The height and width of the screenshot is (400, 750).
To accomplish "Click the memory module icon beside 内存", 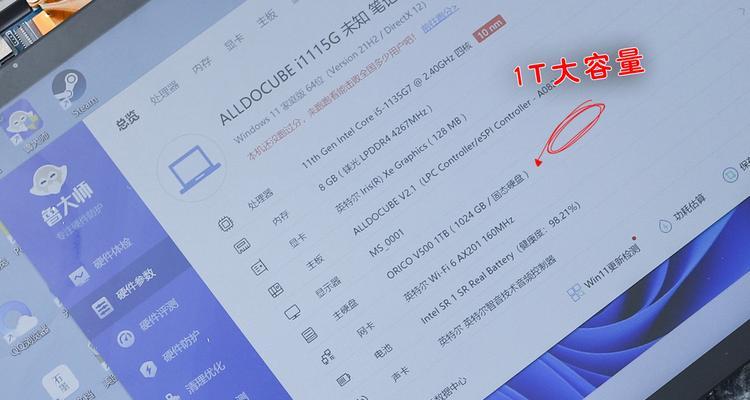I will 242,246.
